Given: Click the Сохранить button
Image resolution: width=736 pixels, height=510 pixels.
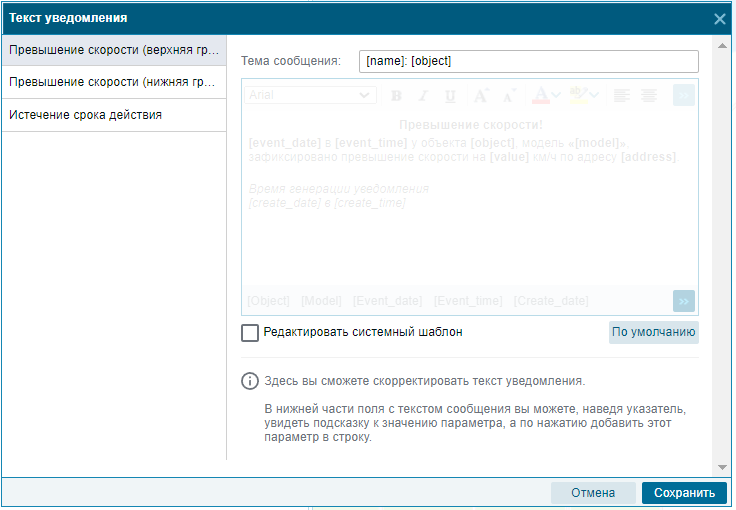Looking at the screenshot, I should point(684,493).
